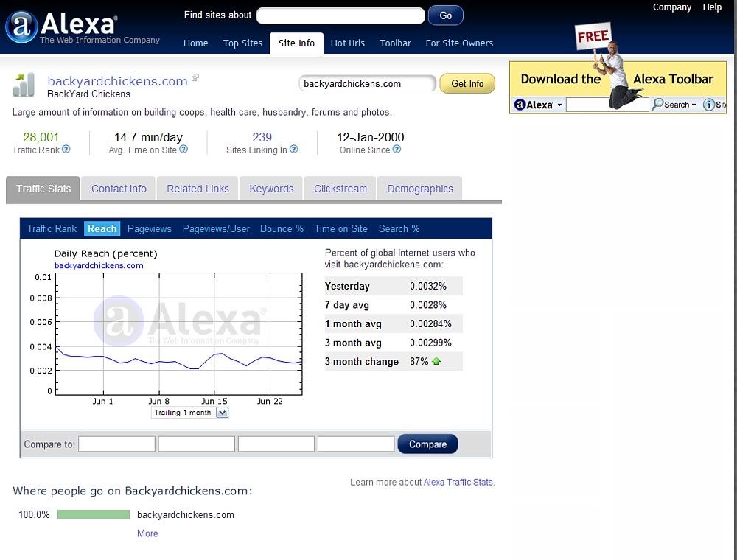Click the first Compare to field
Image resolution: width=737 pixels, height=560 pixels.
(116, 444)
